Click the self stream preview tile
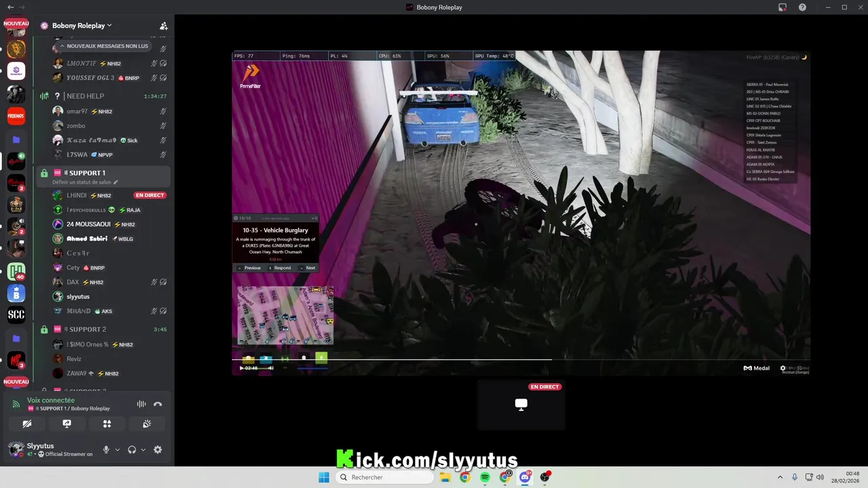 (x=521, y=405)
